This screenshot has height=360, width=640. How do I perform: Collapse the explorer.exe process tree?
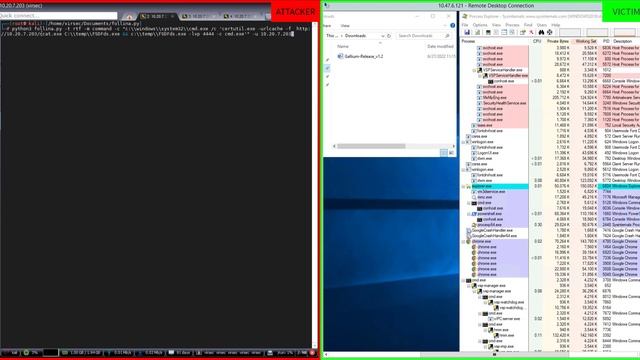(x=463, y=186)
